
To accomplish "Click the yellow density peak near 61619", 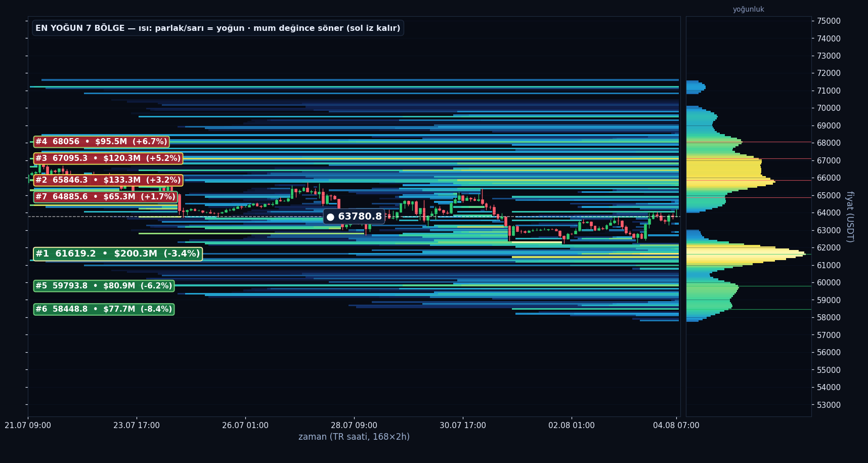I will [x=746, y=254].
